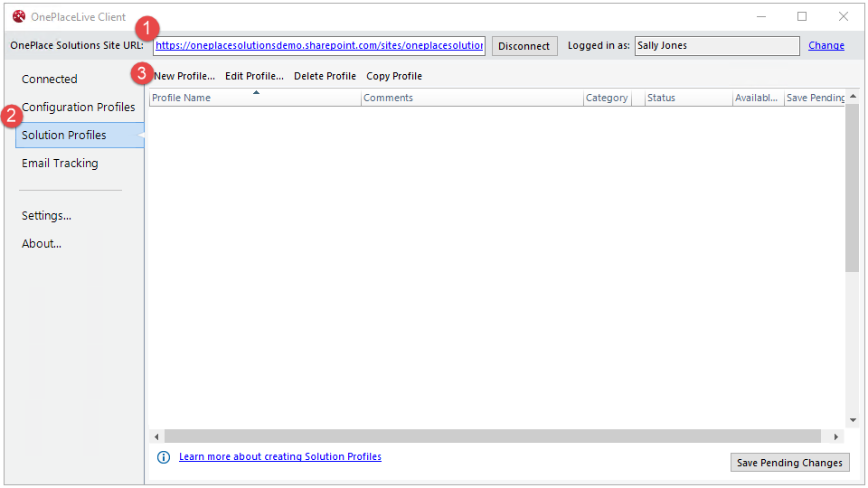The width and height of the screenshot is (868, 488).
Task: Click the Save Pending Changes button
Action: pos(789,463)
